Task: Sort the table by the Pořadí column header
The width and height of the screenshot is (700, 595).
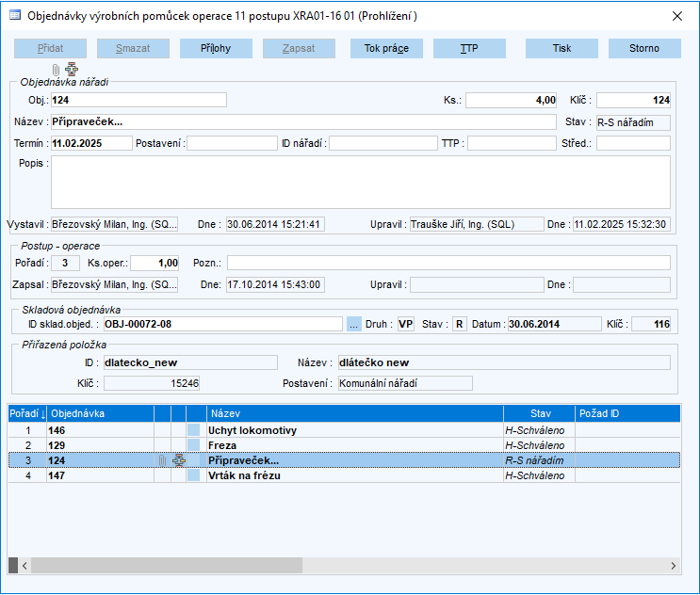Action: pyautogui.click(x=26, y=413)
